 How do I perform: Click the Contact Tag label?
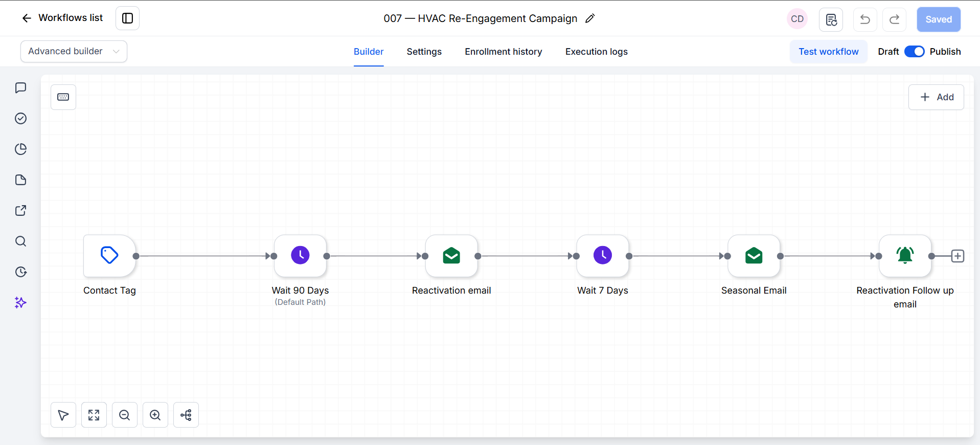109,291
